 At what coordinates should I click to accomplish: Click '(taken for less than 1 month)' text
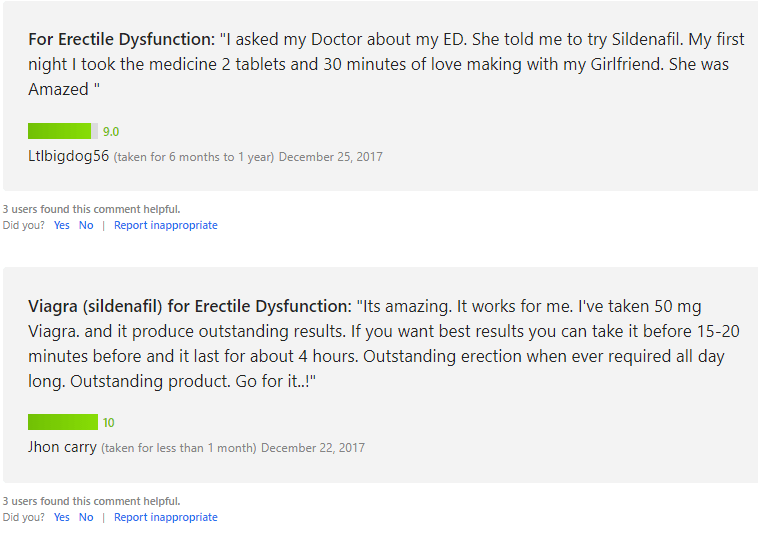click(x=179, y=448)
